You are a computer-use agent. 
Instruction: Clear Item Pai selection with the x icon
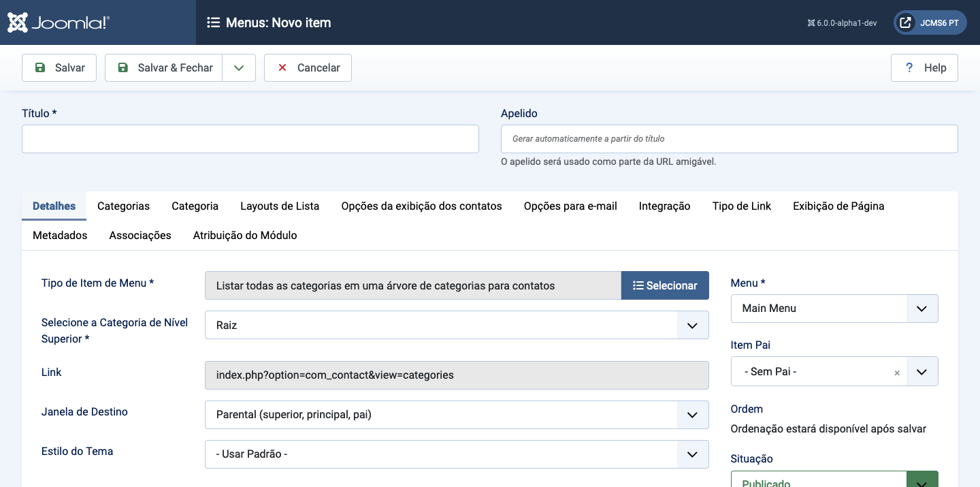897,373
